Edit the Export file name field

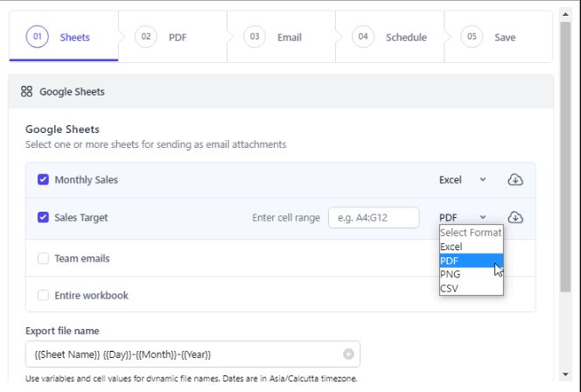tap(192, 354)
